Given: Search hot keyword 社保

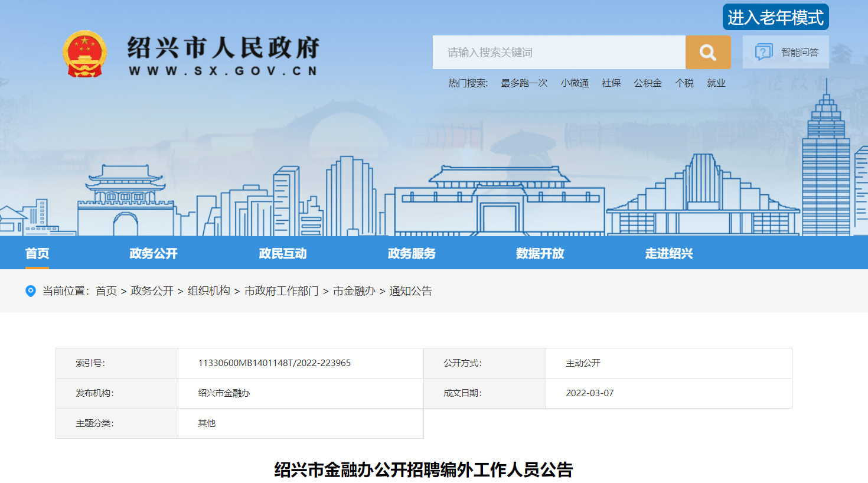Looking at the screenshot, I should point(611,83).
